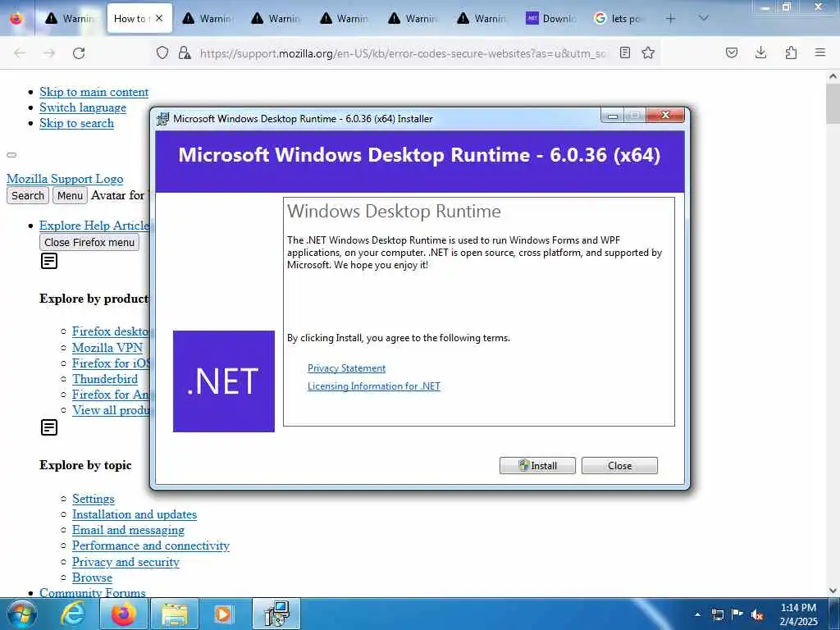Click the Menu button on page
This screenshot has height=630, width=840.
(71, 195)
